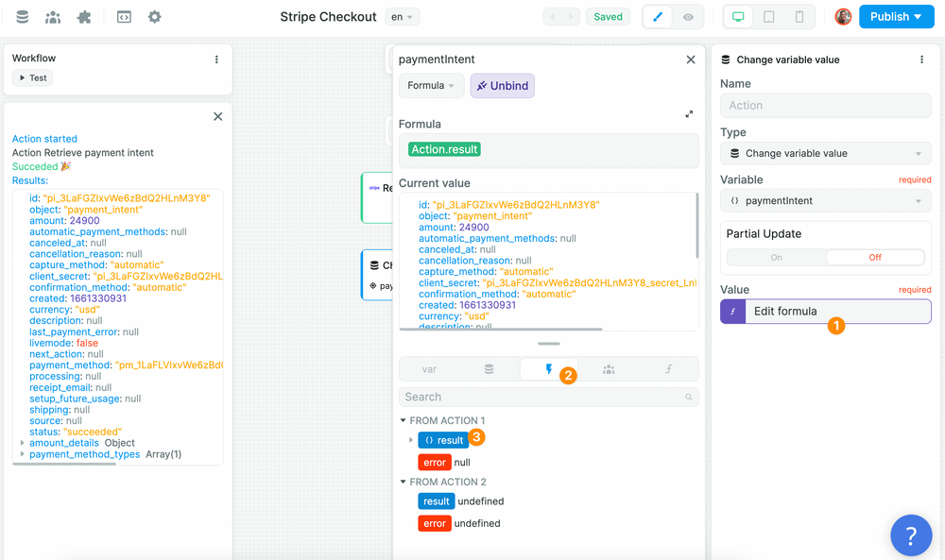Screen dimensions: 945x560
Task: Open the users collection icon in top bar
Action: pyautogui.click(x=53, y=17)
